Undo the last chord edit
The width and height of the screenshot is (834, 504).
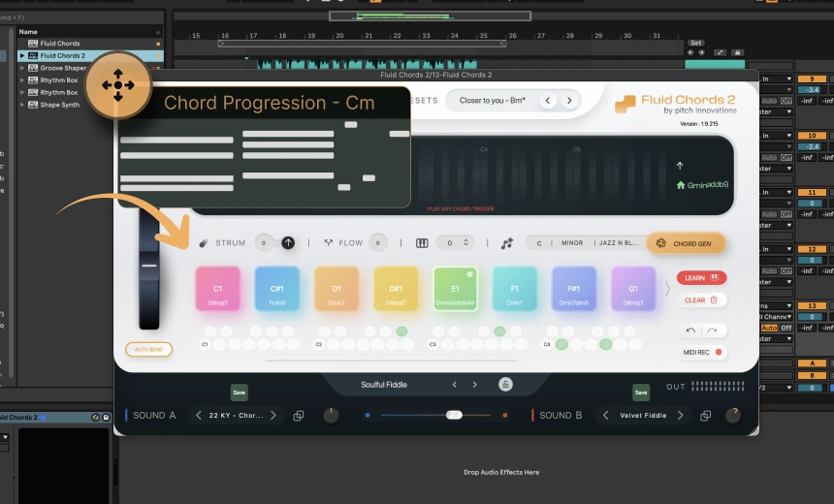click(x=690, y=331)
